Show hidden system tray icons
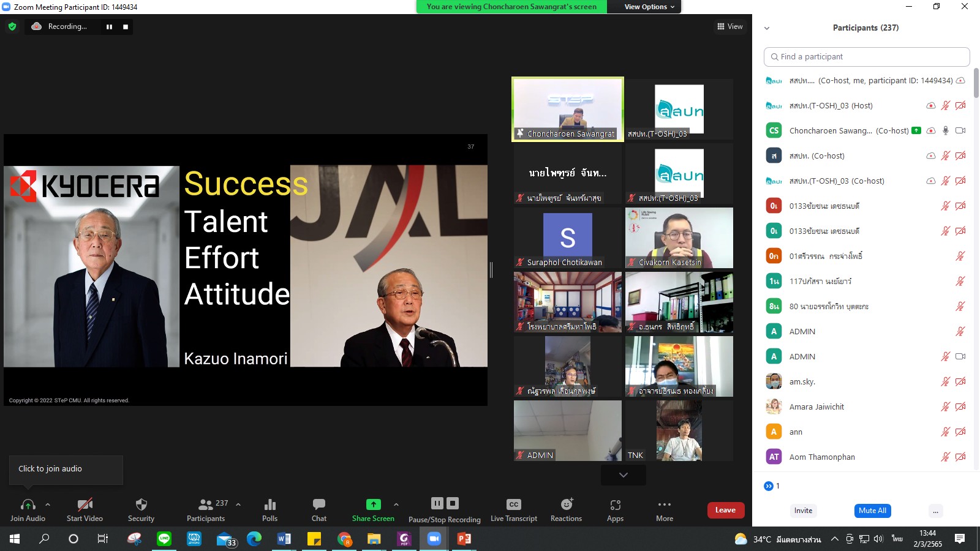The image size is (980, 551). 835,539
